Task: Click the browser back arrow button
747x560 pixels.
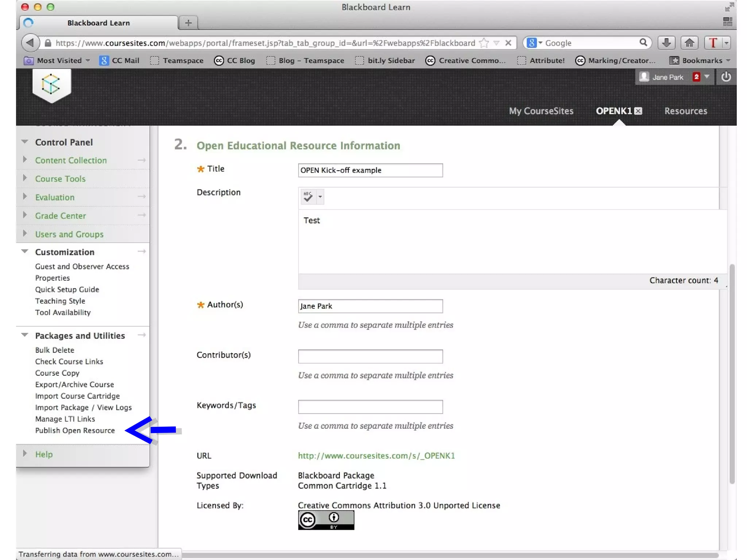Action: coord(30,43)
